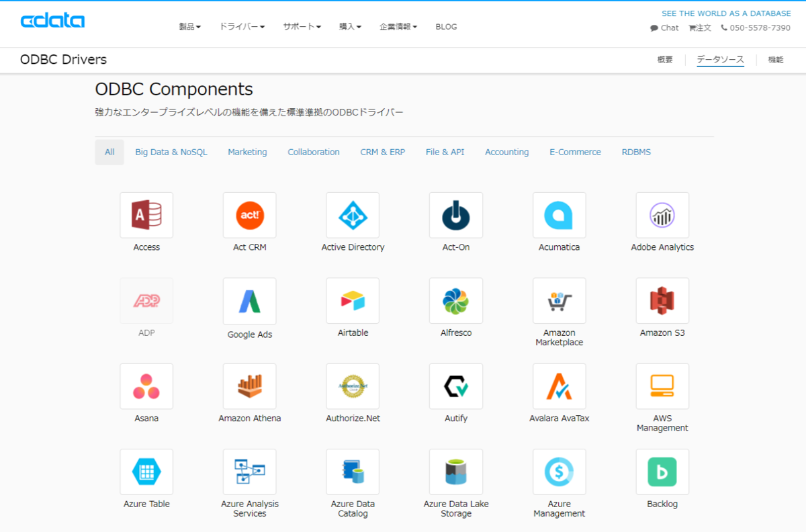The height and width of the screenshot is (532, 806).
Task: Open the AWS Management icon
Action: [662, 386]
